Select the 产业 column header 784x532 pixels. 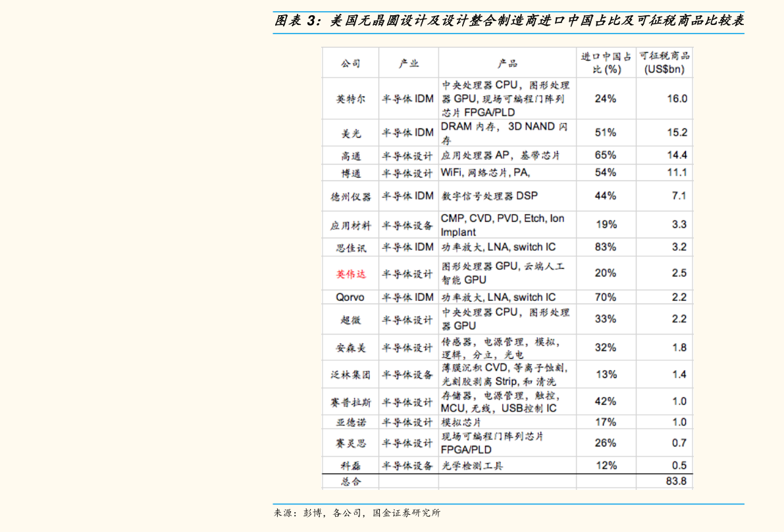point(409,63)
